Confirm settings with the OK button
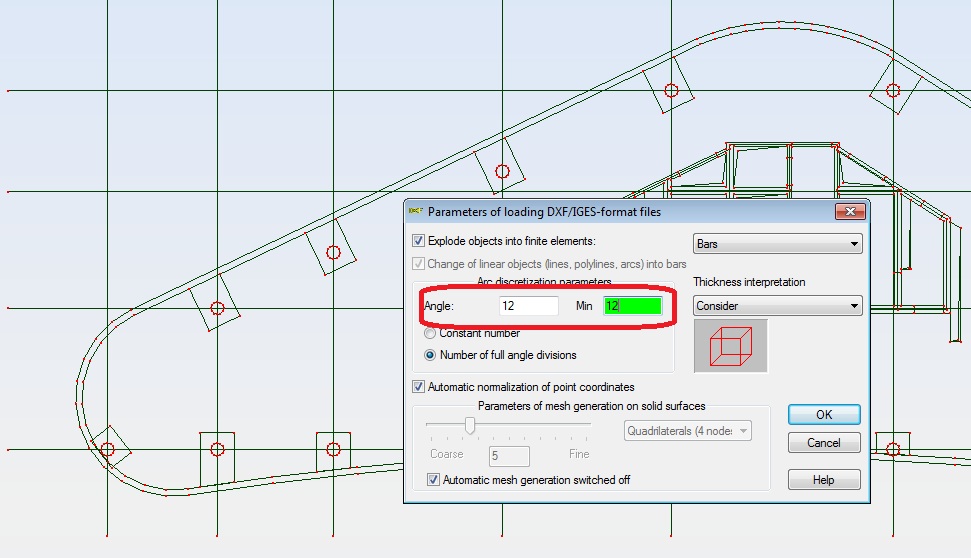971x558 pixels. click(824, 414)
